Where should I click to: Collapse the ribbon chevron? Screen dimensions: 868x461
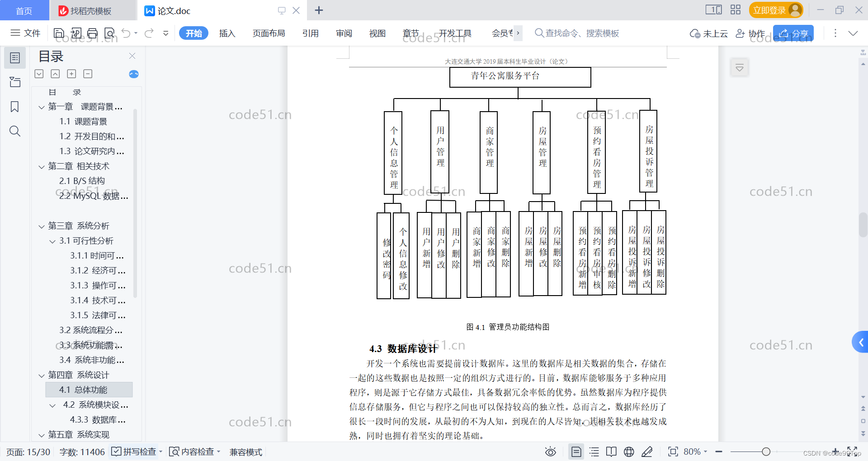click(853, 33)
